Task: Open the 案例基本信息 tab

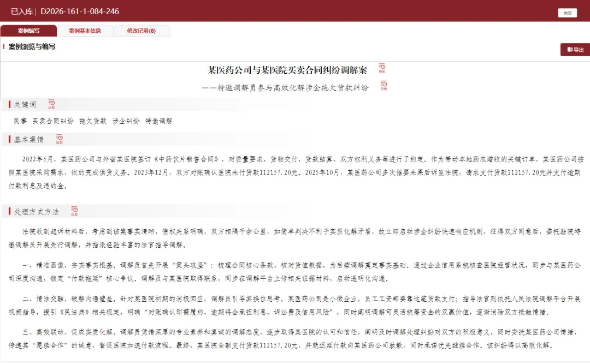Action: click(85, 31)
